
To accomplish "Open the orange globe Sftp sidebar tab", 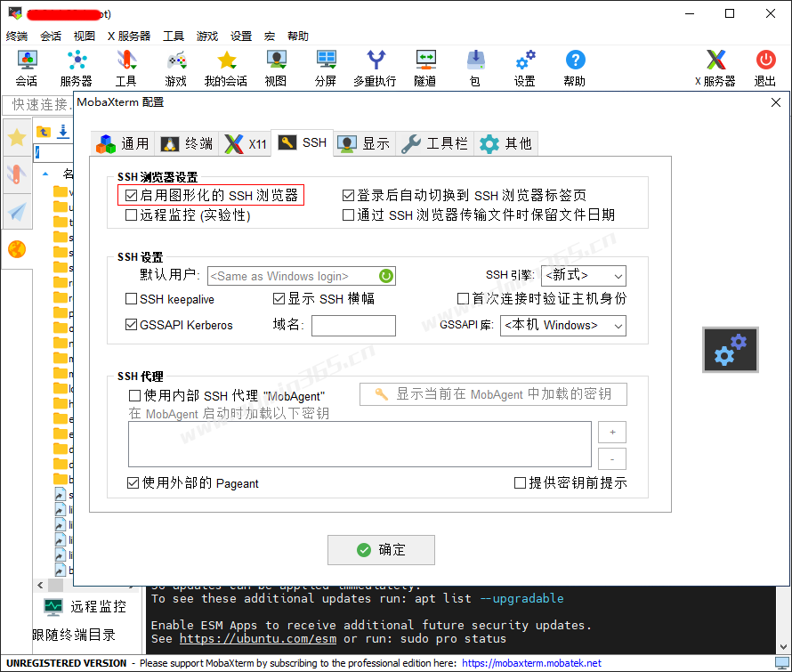I will (17, 249).
